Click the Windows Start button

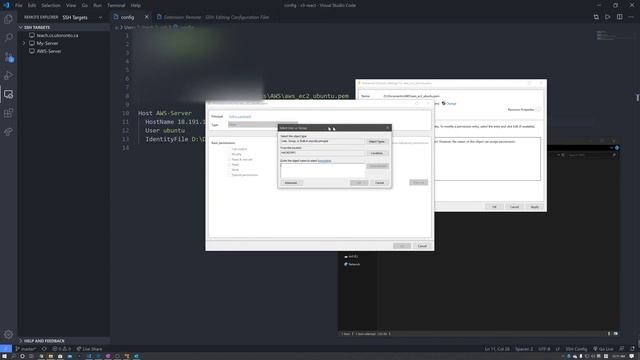coord(4,356)
